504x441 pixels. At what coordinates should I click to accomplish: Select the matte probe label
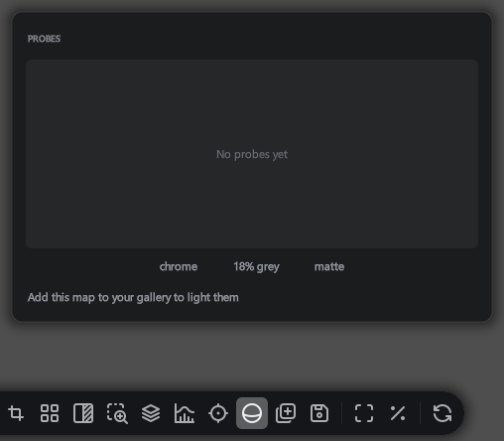tap(329, 266)
